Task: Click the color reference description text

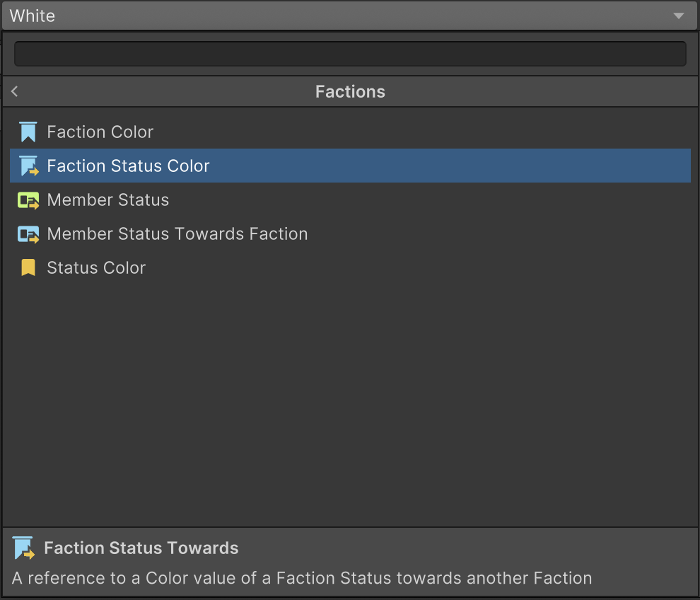Action: click(302, 578)
